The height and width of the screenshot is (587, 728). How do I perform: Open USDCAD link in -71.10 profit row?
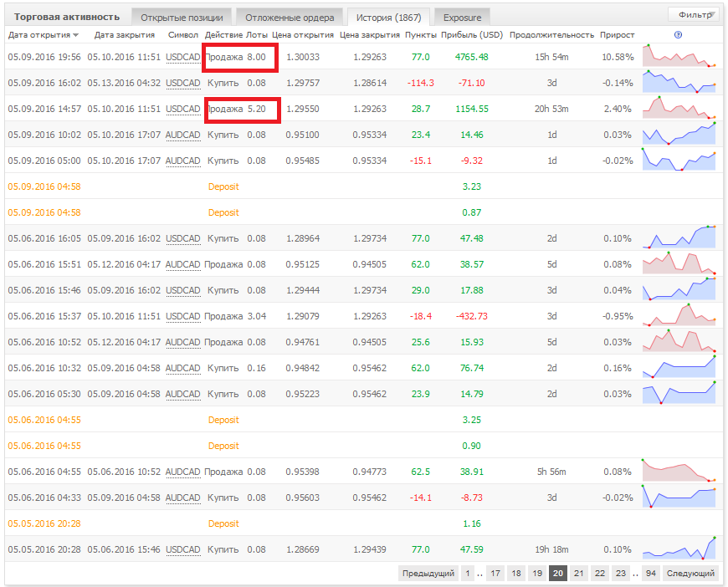(x=183, y=83)
